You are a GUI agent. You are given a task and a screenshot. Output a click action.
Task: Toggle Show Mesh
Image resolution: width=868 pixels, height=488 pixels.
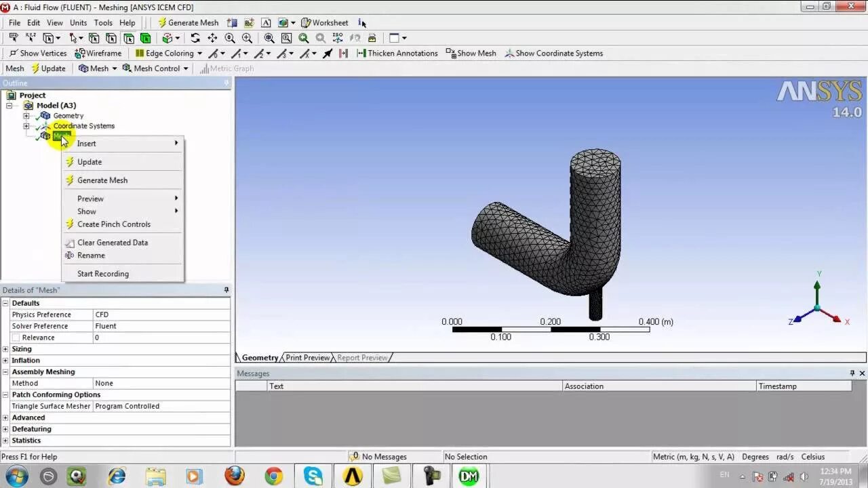tap(471, 53)
